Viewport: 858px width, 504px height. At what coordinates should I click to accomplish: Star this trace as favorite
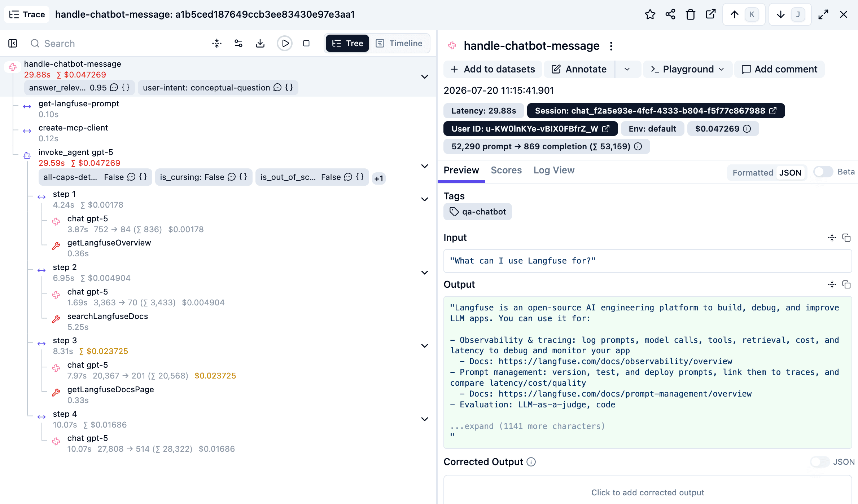pos(650,14)
